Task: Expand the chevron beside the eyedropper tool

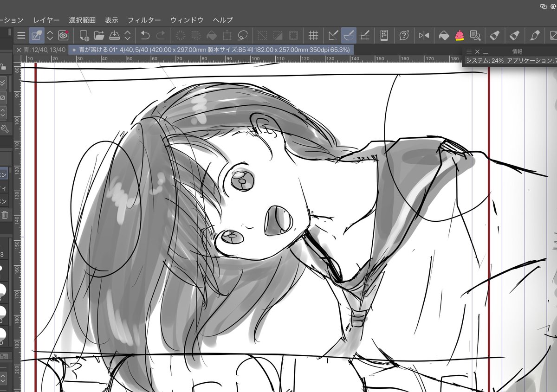Action: pos(50,35)
